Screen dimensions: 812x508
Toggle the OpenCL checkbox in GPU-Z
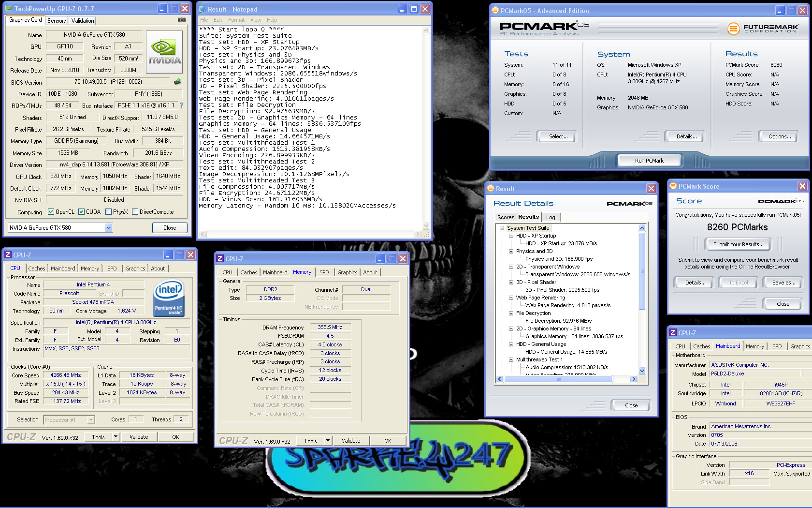point(51,211)
